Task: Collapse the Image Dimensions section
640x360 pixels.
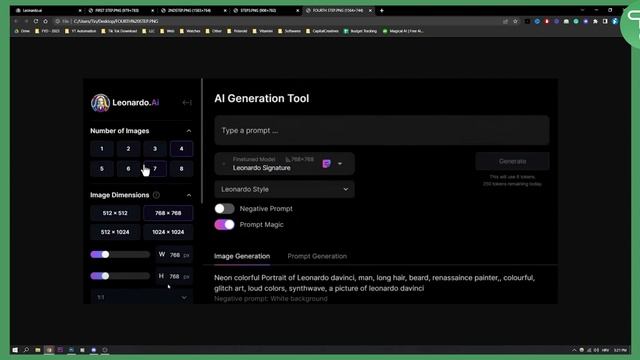Action: [189, 195]
